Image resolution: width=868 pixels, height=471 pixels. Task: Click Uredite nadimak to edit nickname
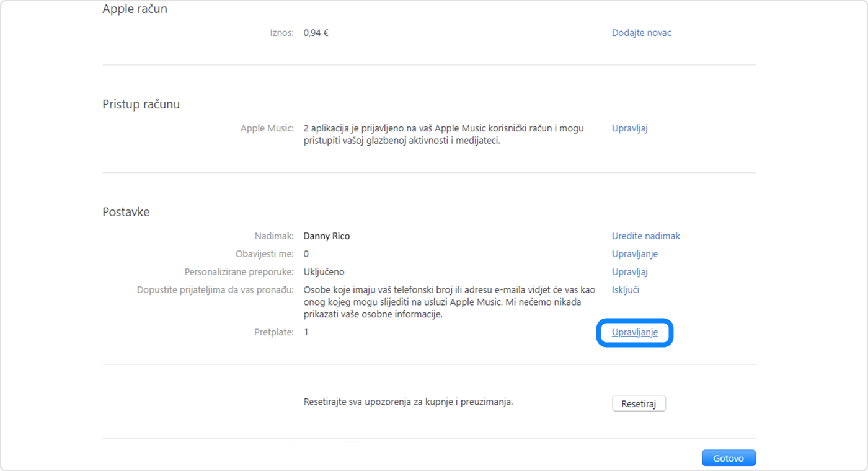coord(645,235)
